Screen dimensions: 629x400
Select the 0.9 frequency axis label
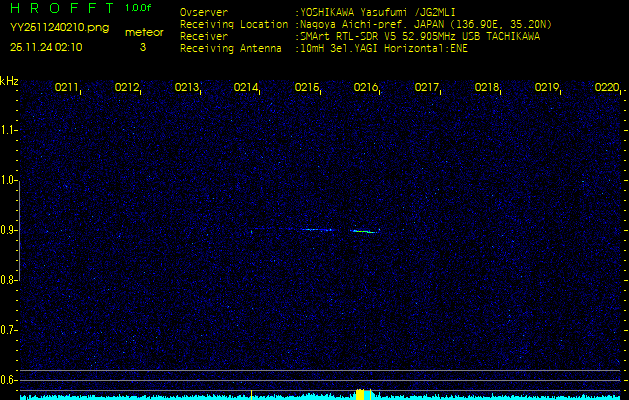9,230
